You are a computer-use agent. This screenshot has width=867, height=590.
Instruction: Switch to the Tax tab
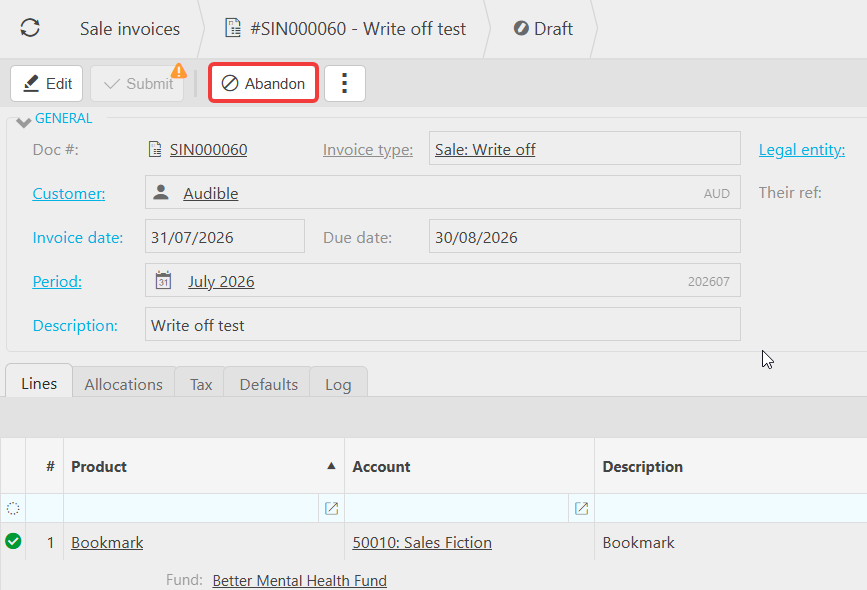pyautogui.click(x=201, y=383)
